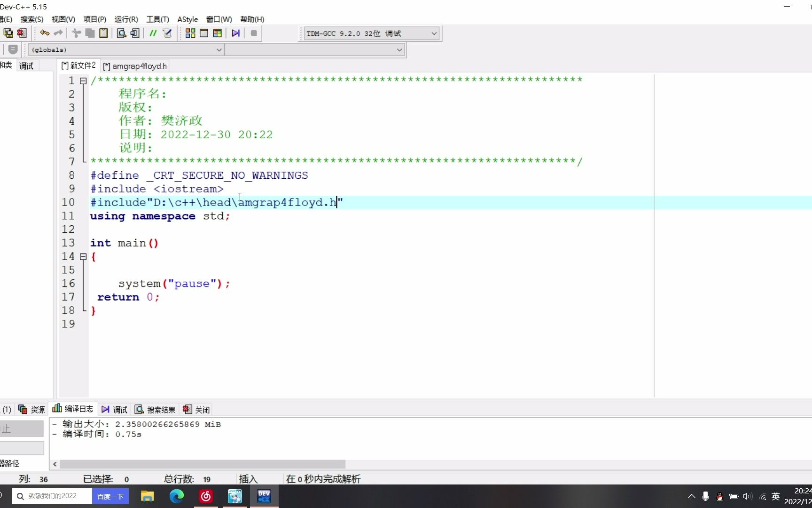Click the 英 input method indicator
812x508 pixels.
pos(776,496)
